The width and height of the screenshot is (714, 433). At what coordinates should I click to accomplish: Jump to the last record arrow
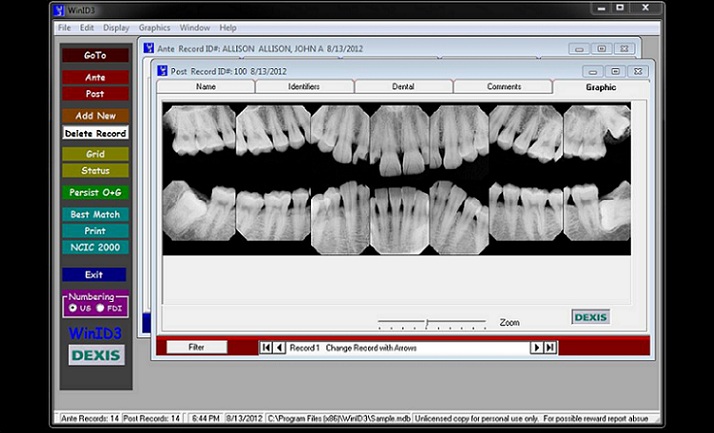[x=550, y=347]
